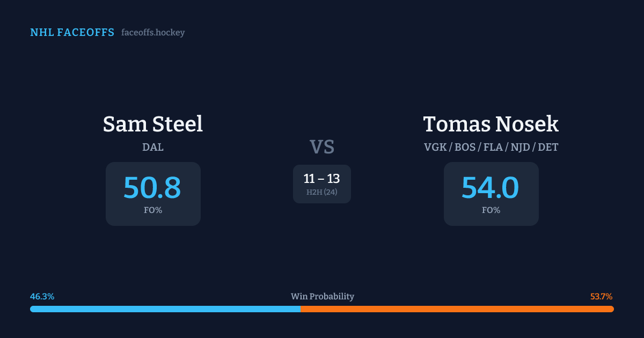This screenshot has height=338, width=644.
Task: Click Sam Steel's 50.8 faceoff number
Action: (152, 187)
